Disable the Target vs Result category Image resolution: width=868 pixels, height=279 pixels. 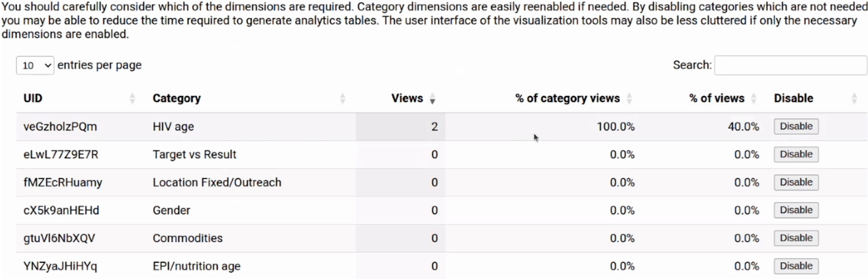pos(795,154)
